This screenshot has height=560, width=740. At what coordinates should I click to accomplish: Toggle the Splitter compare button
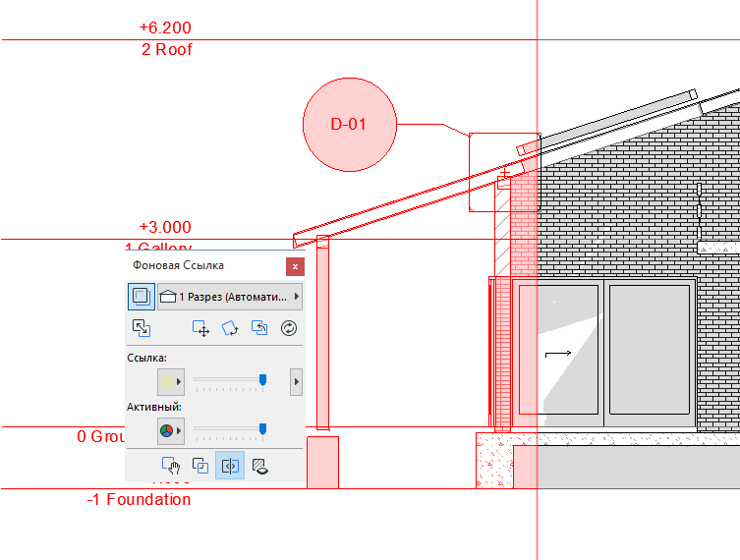[230, 466]
